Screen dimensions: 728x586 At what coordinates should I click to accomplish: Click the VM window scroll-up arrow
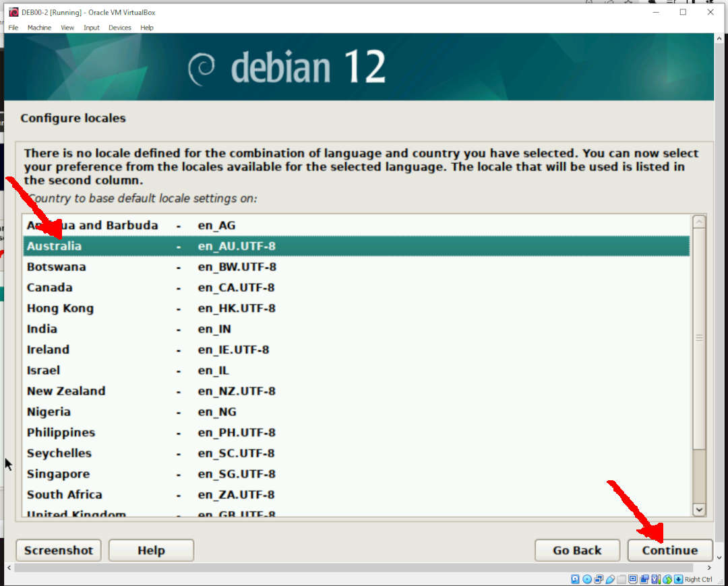pyautogui.click(x=719, y=39)
